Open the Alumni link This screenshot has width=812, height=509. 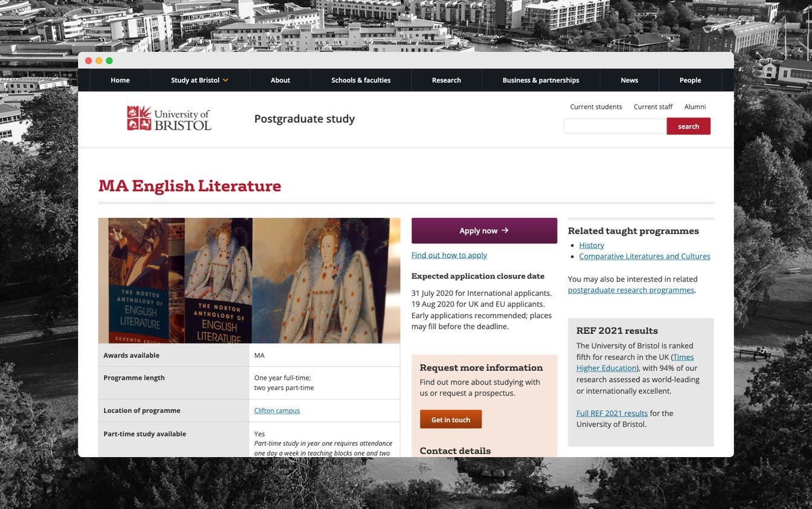pyautogui.click(x=695, y=107)
